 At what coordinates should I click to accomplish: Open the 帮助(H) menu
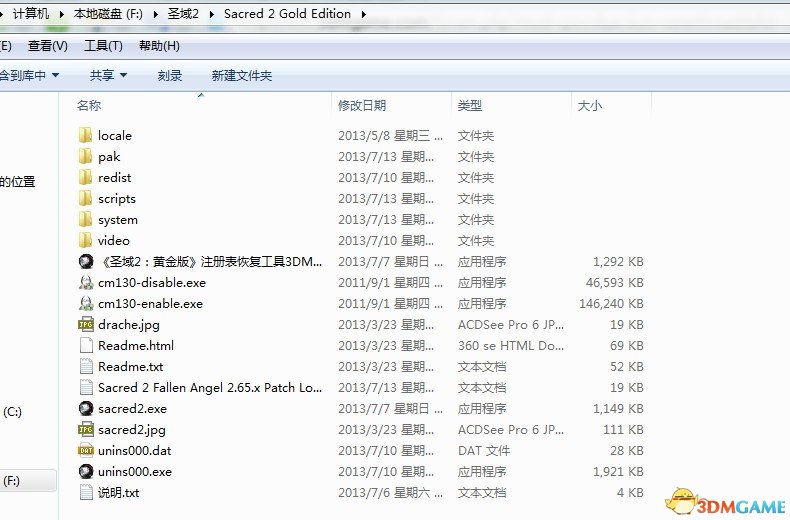coord(159,46)
